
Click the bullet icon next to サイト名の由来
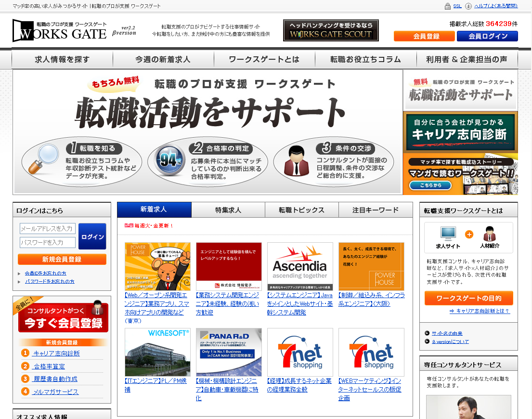(x=427, y=333)
